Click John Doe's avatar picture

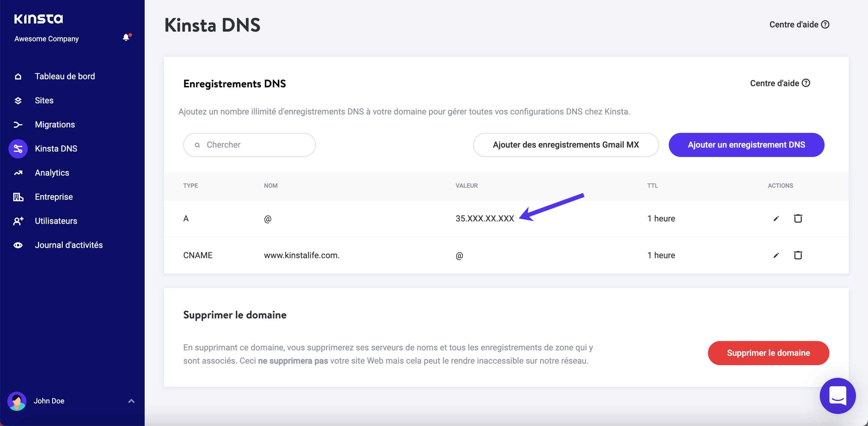click(17, 401)
